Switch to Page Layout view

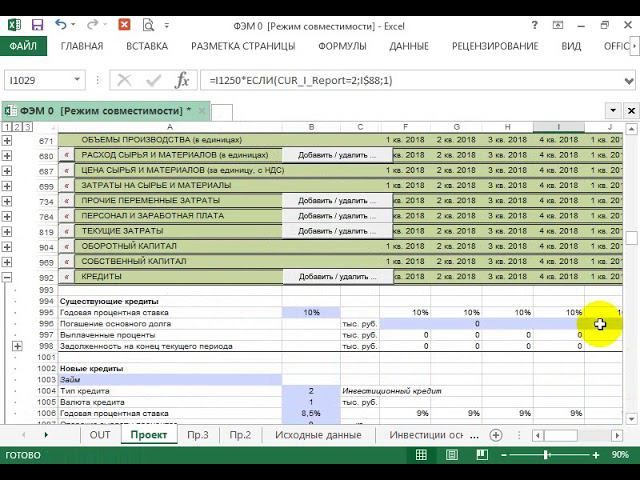pyautogui.click(x=451, y=455)
